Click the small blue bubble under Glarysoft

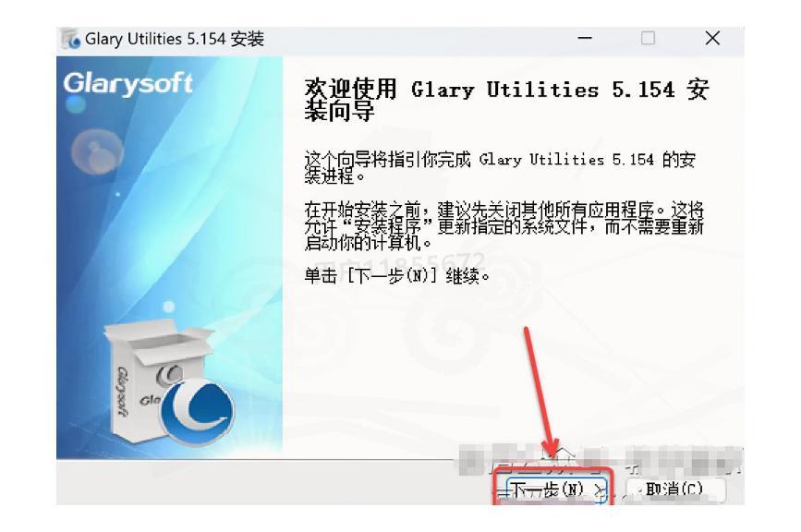pos(76,104)
